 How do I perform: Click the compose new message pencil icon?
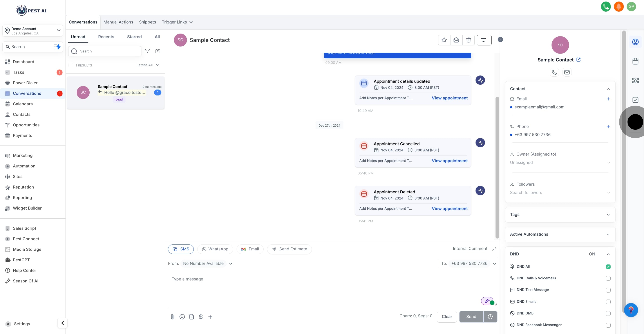click(157, 51)
